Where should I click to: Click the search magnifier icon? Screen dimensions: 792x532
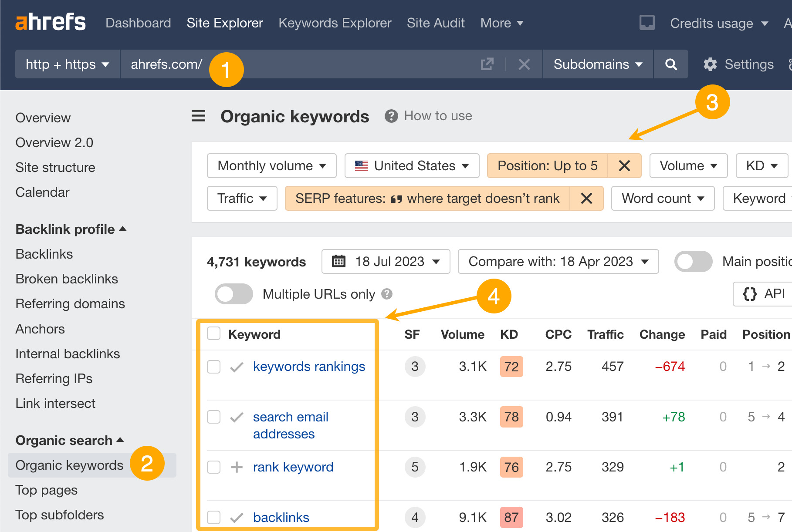click(x=671, y=64)
